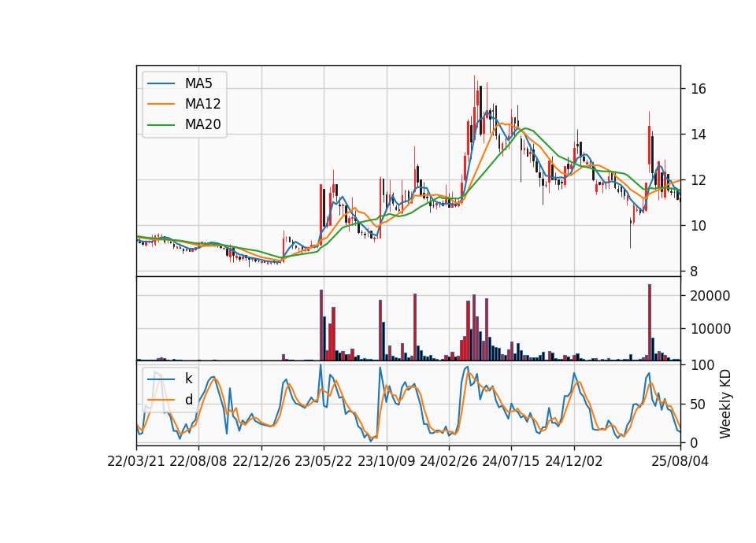Click the price axis label 14

coord(699,135)
